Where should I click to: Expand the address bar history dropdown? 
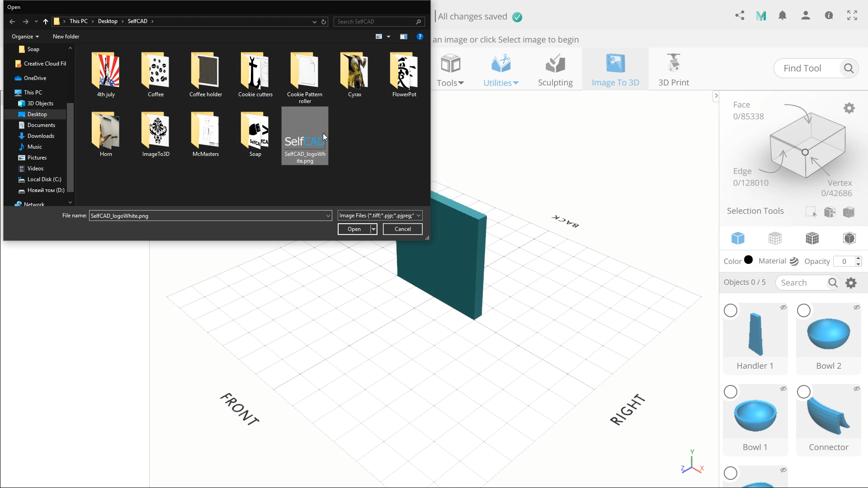[x=315, y=22]
